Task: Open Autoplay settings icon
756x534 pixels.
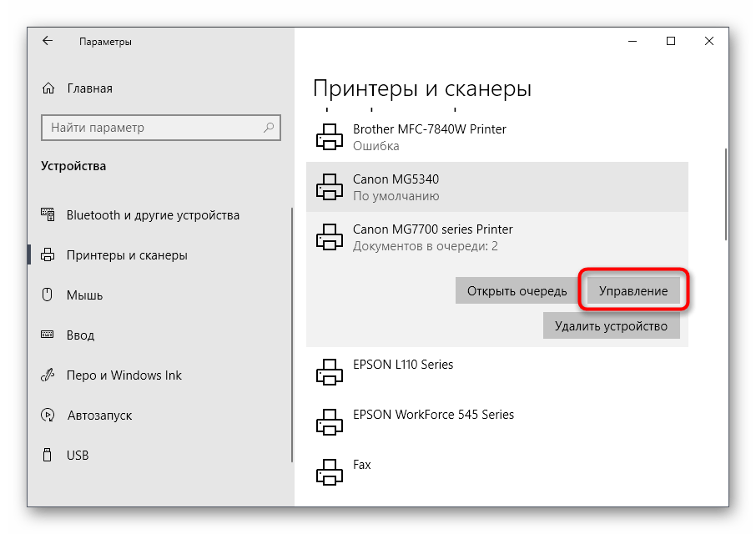Action: coord(48,415)
